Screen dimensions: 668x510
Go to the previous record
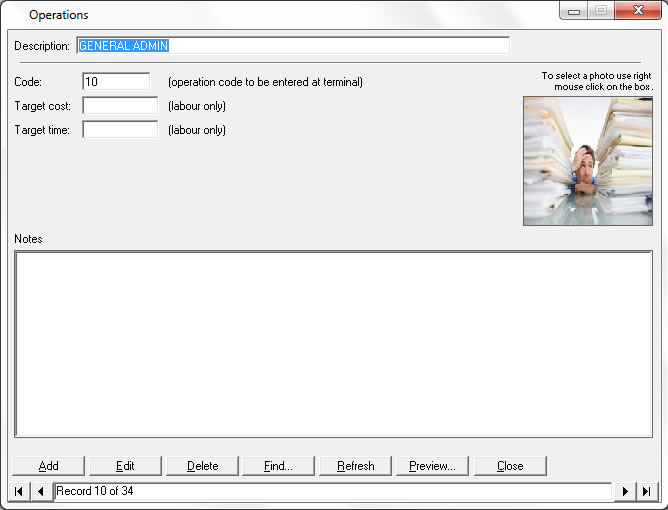(40, 491)
